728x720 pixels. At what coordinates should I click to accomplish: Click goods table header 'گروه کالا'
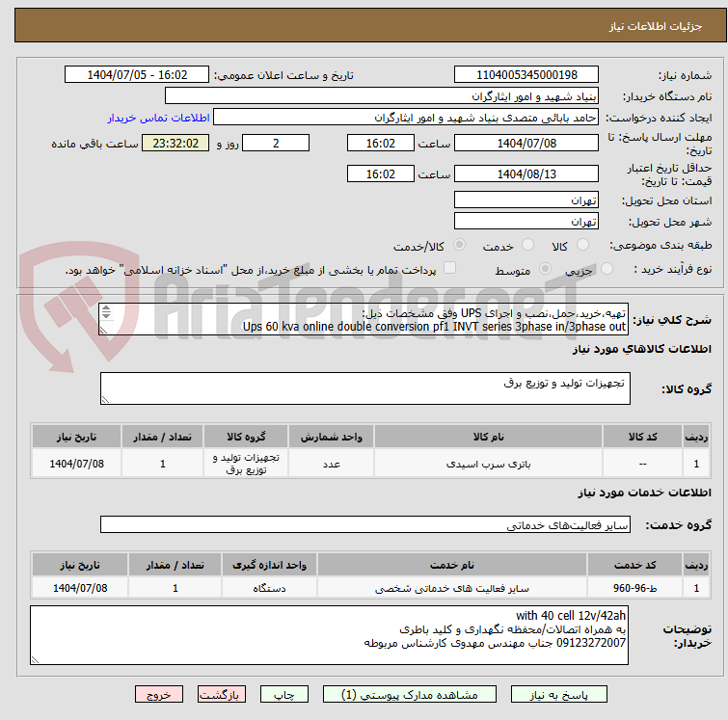coord(246,437)
